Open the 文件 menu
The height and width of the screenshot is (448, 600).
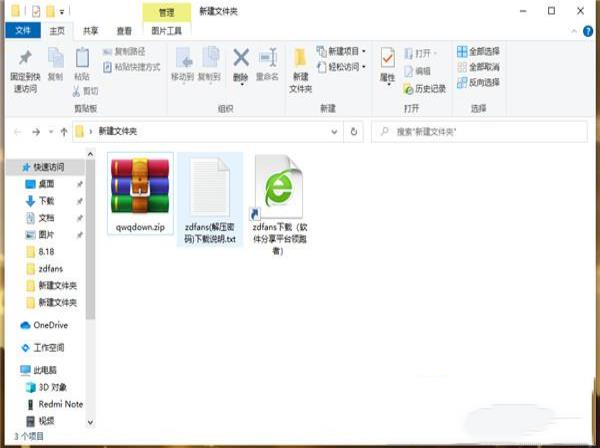coord(21,31)
